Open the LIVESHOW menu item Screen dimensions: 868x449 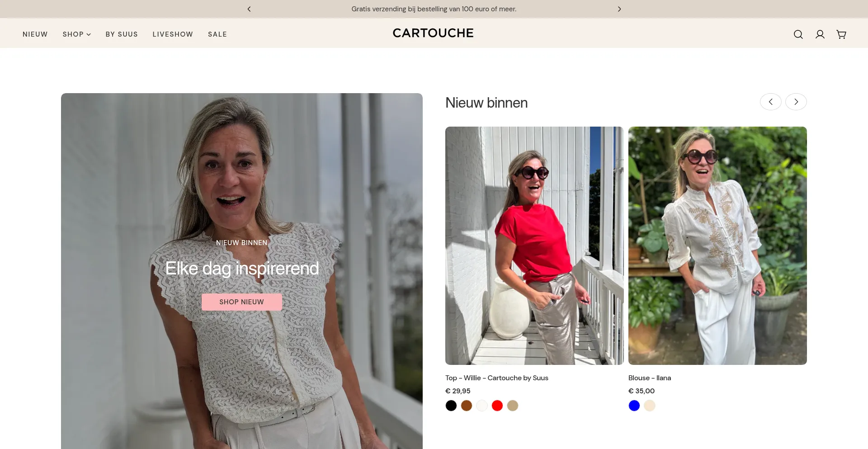click(x=173, y=34)
